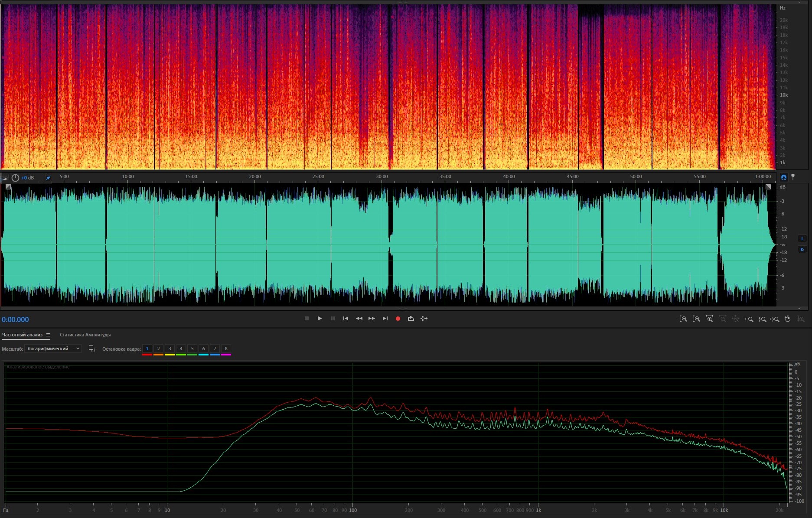This screenshot has width=812, height=518.
Task: Click the red Record button
Action: pos(398,319)
